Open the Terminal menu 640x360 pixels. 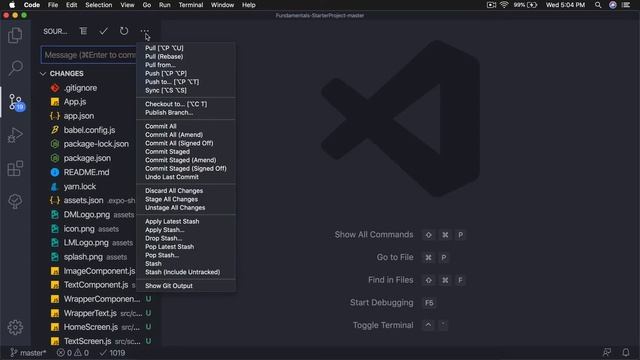click(191, 5)
